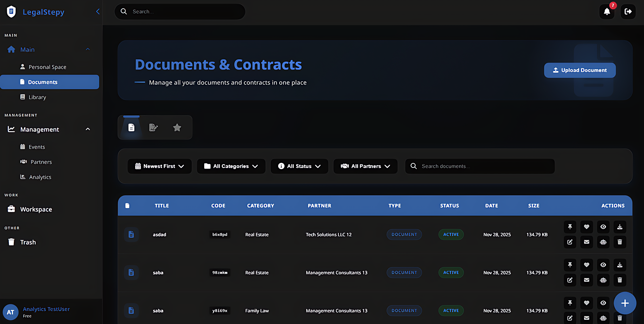Screen dimensions: 644x324
Task: Edit the saba Real Estate document
Action: click(x=570, y=280)
